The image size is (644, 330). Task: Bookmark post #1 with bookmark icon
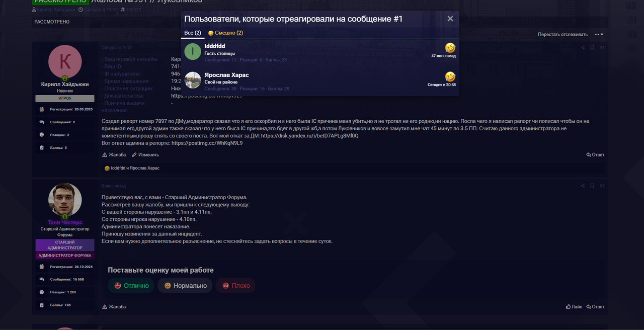pyautogui.click(x=592, y=48)
